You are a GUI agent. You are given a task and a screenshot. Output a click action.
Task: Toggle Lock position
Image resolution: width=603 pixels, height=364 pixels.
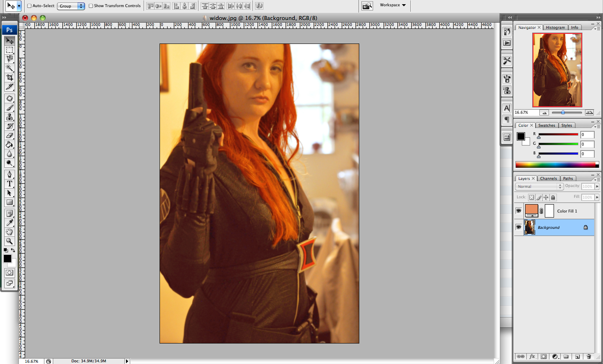(546, 197)
